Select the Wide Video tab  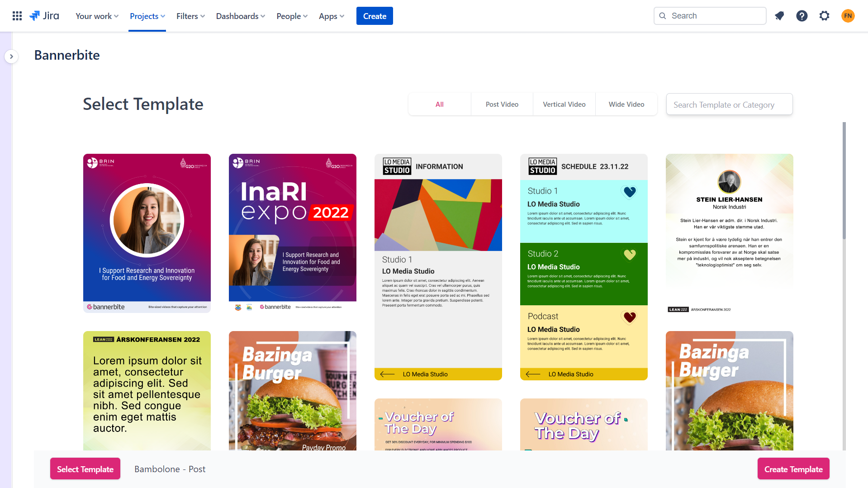tap(626, 104)
